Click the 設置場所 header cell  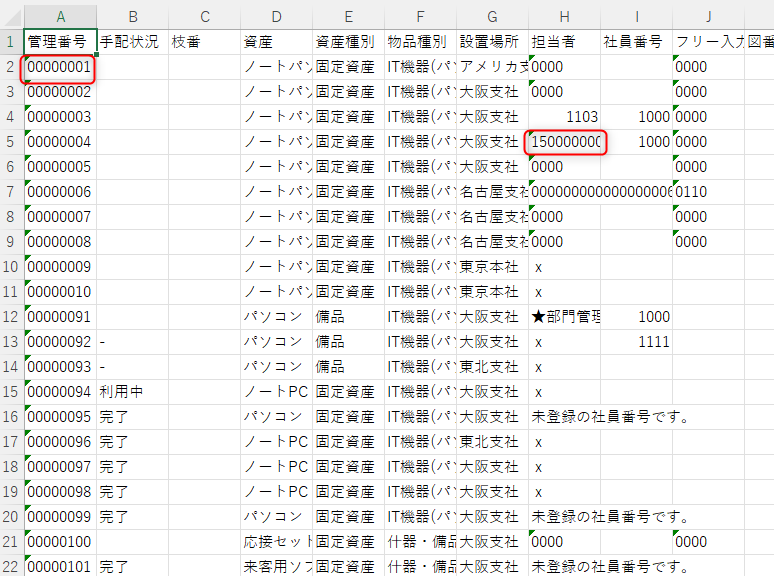pyautogui.click(x=493, y=42)
